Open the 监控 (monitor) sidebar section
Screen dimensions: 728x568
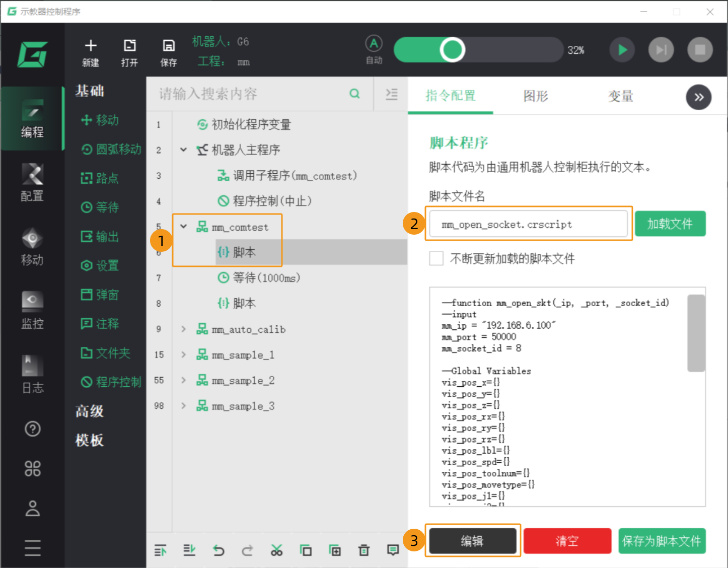pos(32,310)
